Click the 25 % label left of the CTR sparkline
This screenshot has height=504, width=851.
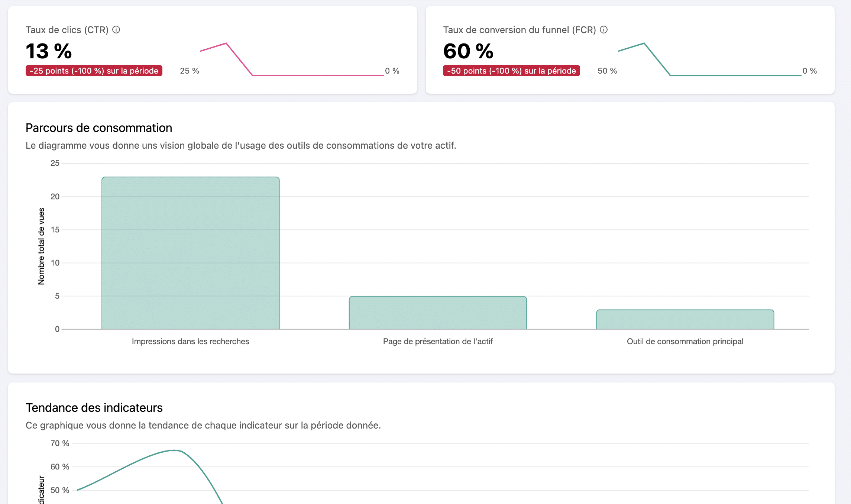pos(190,71)
